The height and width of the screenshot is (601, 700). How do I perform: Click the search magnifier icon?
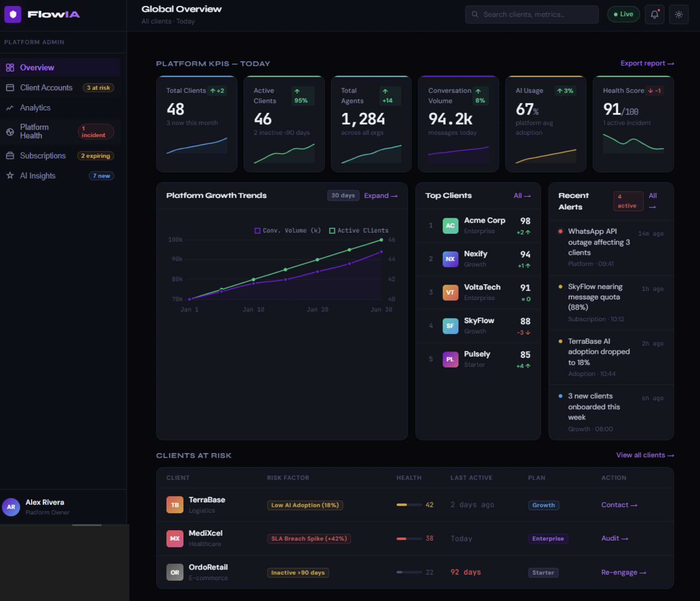coord(475,14)
